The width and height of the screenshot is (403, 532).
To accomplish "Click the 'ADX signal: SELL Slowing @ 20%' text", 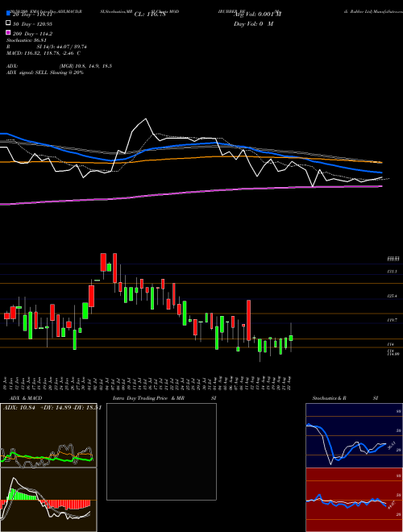I will [x=45, y=73].
